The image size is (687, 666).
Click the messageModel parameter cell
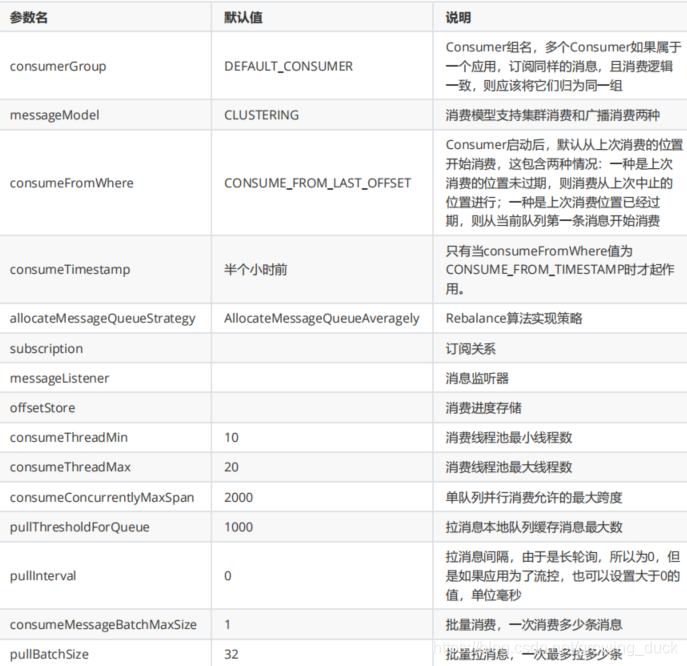pos(54,115)
